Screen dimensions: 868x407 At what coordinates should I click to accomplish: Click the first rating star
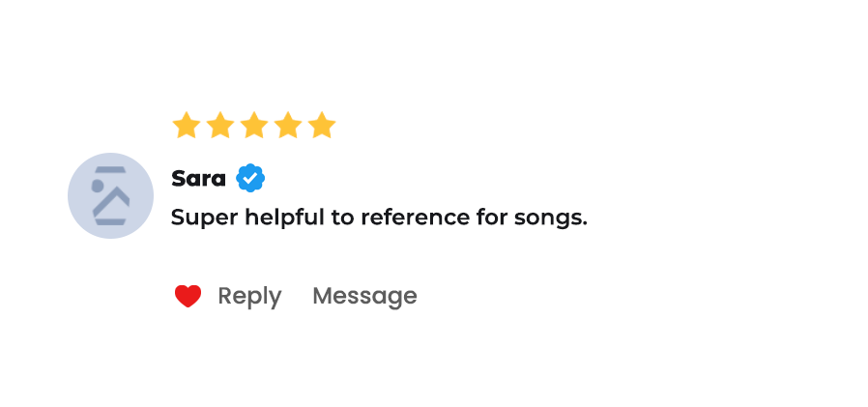186,126
